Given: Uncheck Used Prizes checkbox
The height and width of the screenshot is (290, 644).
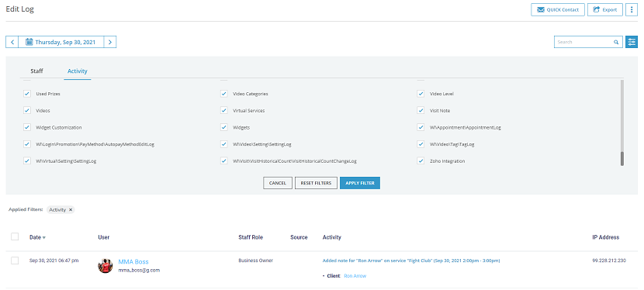Looking at the screenshot, I should click(27, 94).
